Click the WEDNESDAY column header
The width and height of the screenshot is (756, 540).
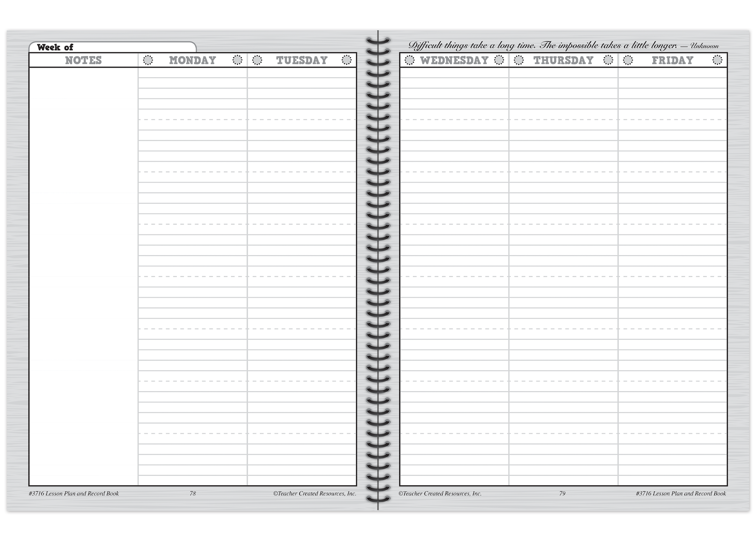pyautogui.click(x=454, y=60)
